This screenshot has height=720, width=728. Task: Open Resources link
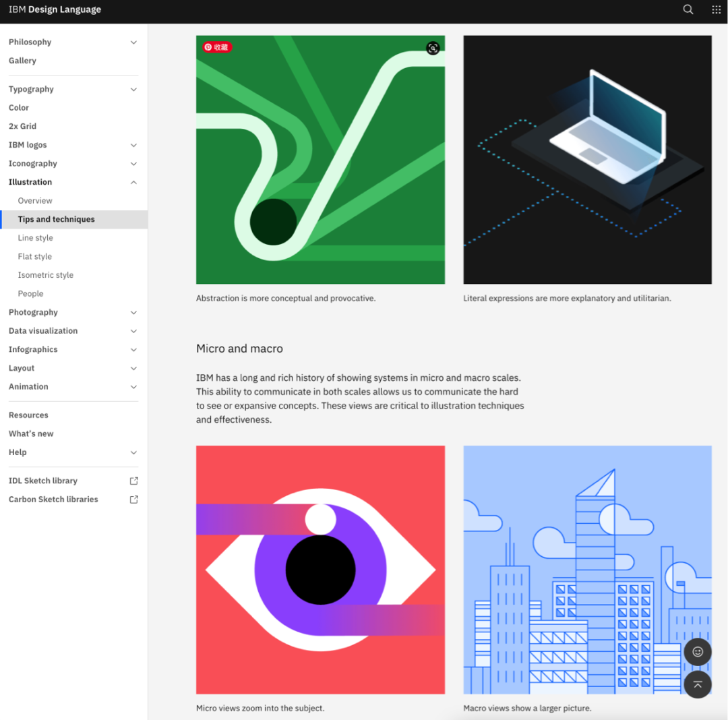(x=28, y=415)
